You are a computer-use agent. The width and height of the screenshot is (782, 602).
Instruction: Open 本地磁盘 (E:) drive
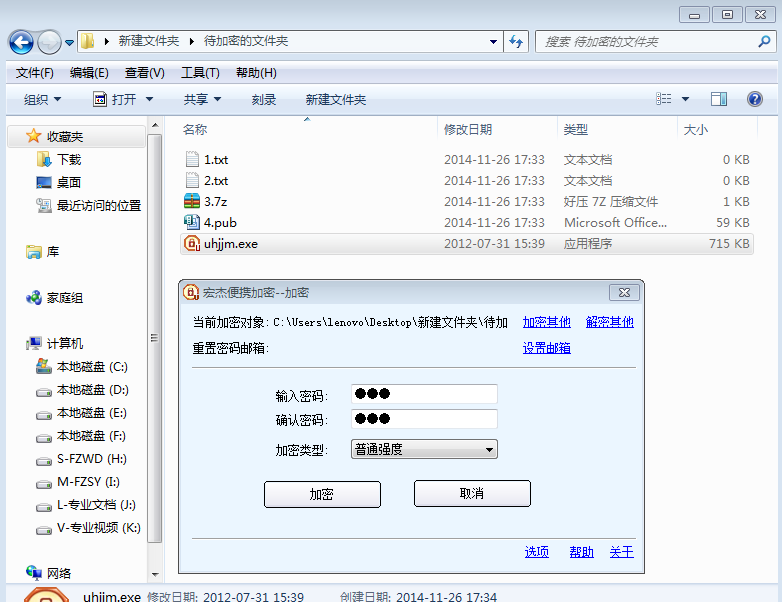81,412
